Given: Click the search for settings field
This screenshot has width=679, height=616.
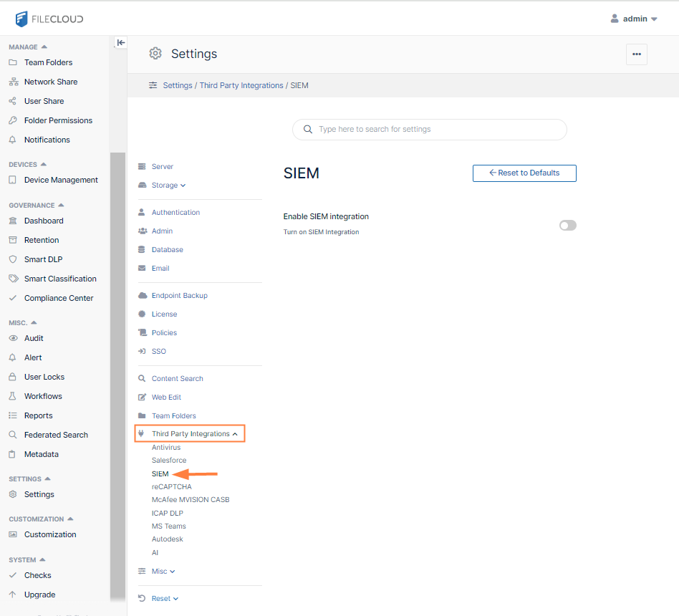Looking at the screenshot, I should (x=430, y=130).
